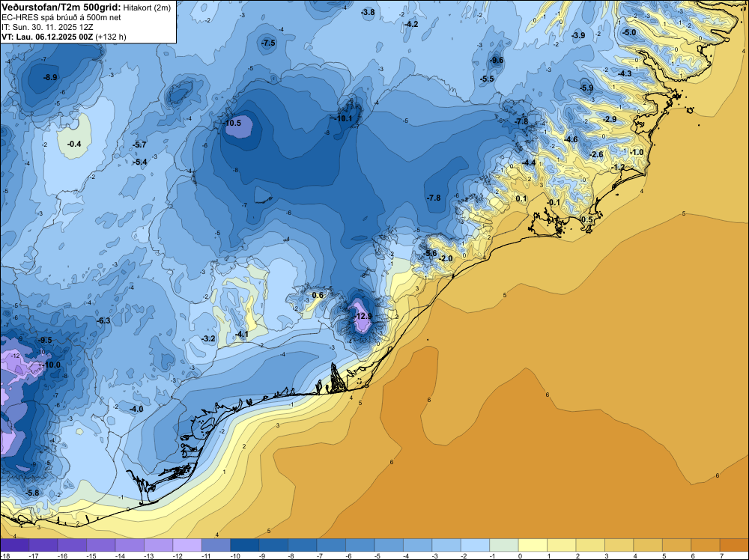Image resolution: width=749 pixels, height=560 pixels.
Task: Click the -9.6 temperature value
Action: (497, 60)
